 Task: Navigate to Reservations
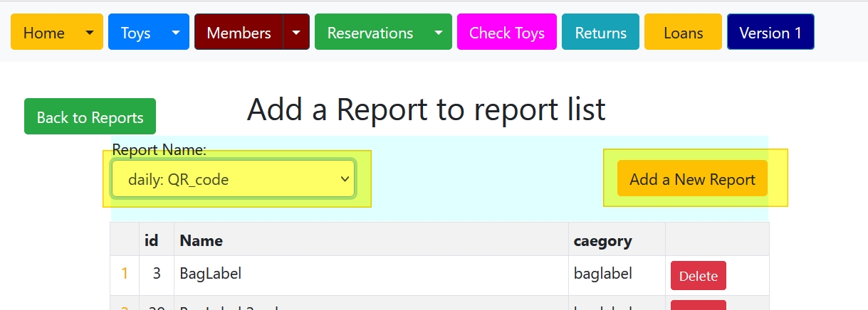370,32
